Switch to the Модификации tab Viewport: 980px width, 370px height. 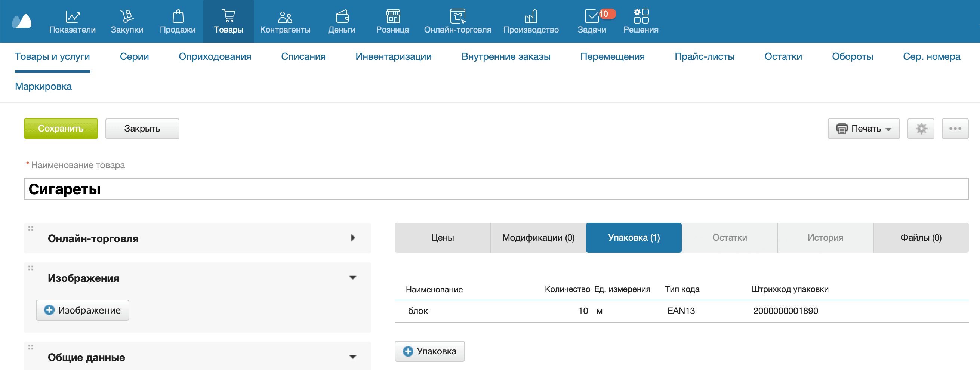click(x=537, y=237)
